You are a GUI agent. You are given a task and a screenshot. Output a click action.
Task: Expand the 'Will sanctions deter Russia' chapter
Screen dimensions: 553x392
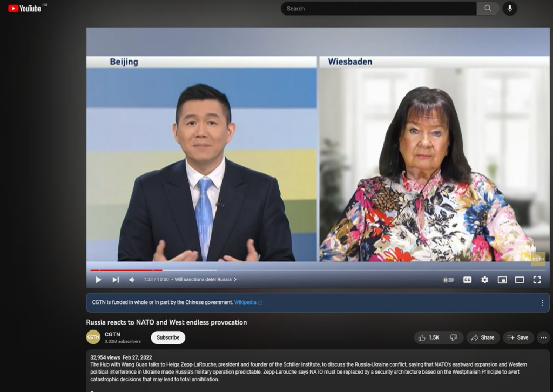coord(205,280)
